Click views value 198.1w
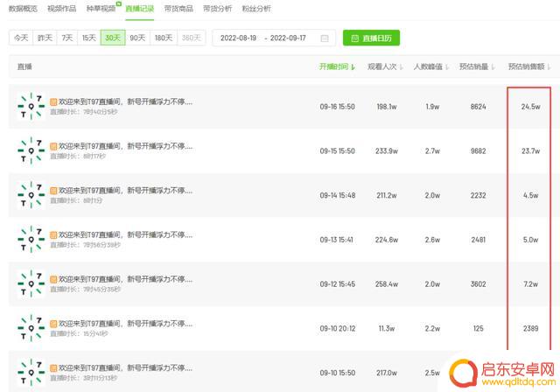This screenshot has width=560, height=392. click(387, 107)
